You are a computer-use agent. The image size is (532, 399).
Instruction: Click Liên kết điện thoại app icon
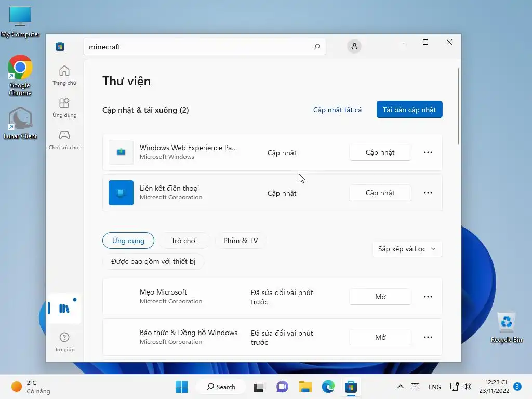tap(121, 193)
